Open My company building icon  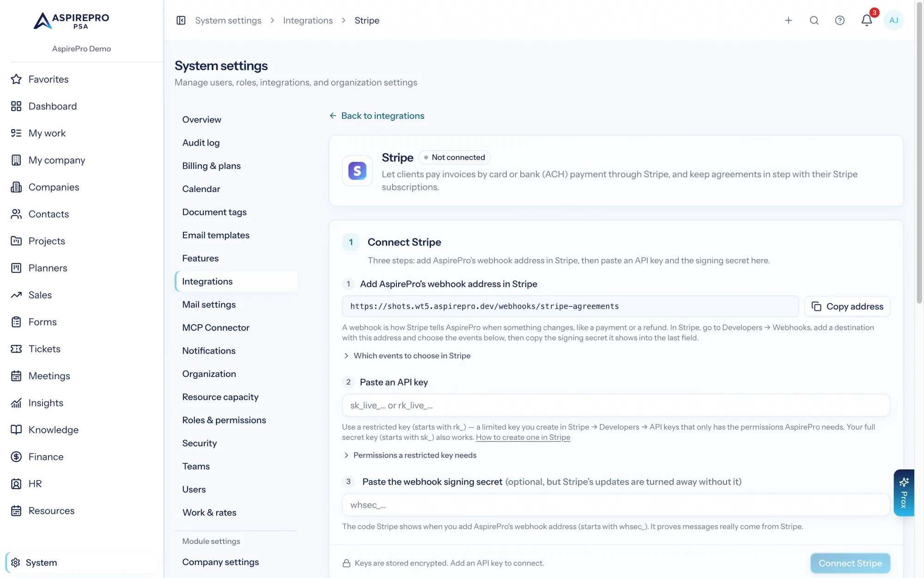pos(16,160)
